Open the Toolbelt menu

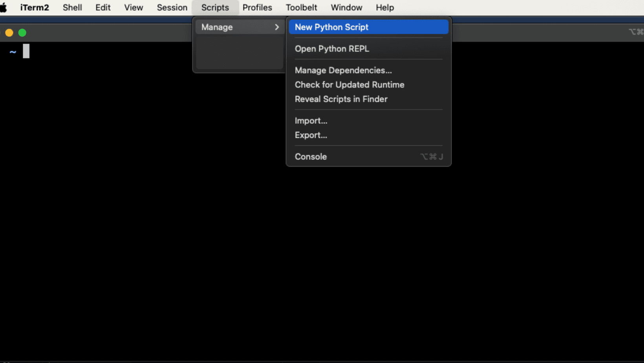(301, 7)
